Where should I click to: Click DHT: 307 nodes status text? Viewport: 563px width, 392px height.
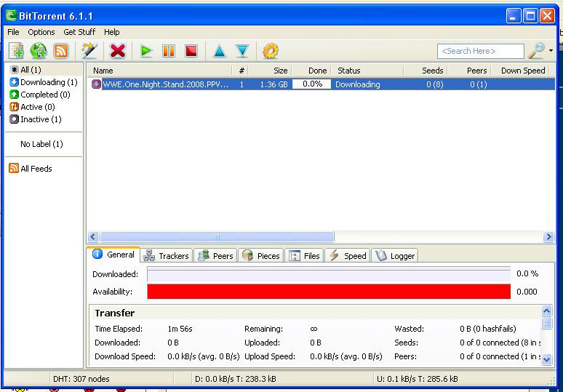point(81,379)
